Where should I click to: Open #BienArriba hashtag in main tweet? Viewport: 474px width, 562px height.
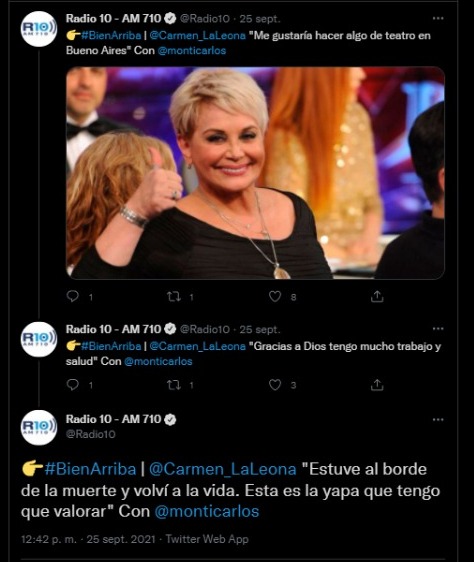[90, 469]
